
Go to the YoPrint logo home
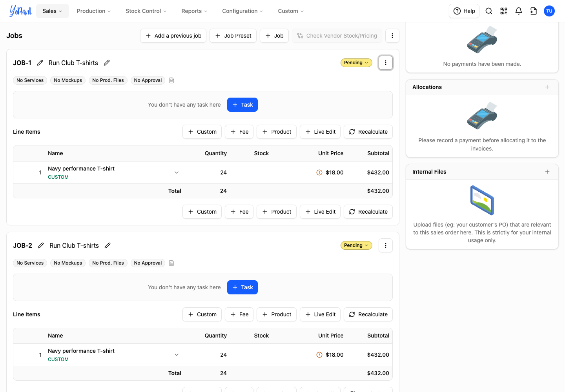pyautogui.click(x=20, y=11)
